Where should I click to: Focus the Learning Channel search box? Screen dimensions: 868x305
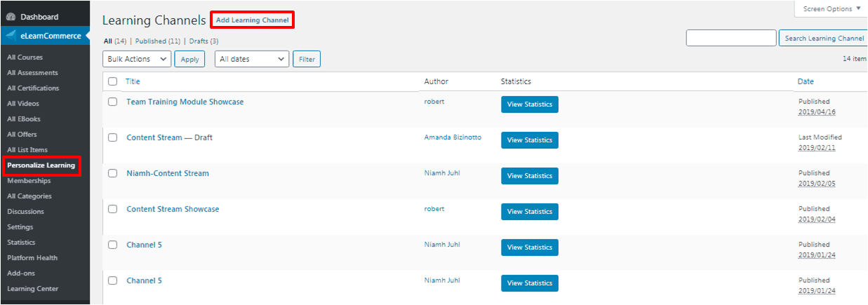coord(731,38)
